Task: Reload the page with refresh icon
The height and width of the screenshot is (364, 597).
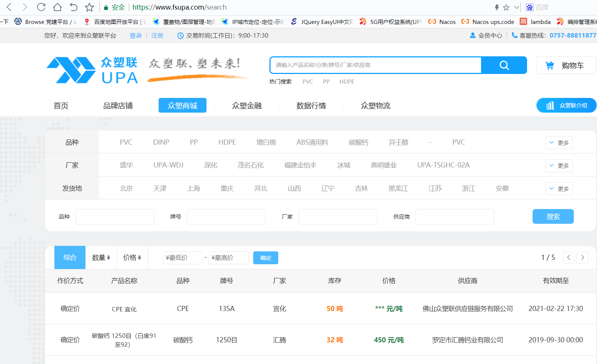Action: (x=41, y=7)
